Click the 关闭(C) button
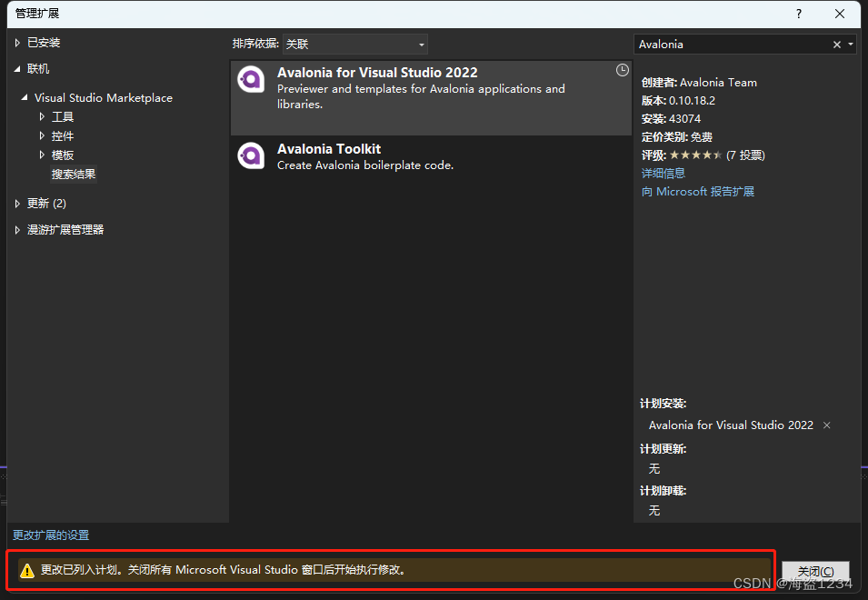Viewport: 868px width, 600px height. 815,571
